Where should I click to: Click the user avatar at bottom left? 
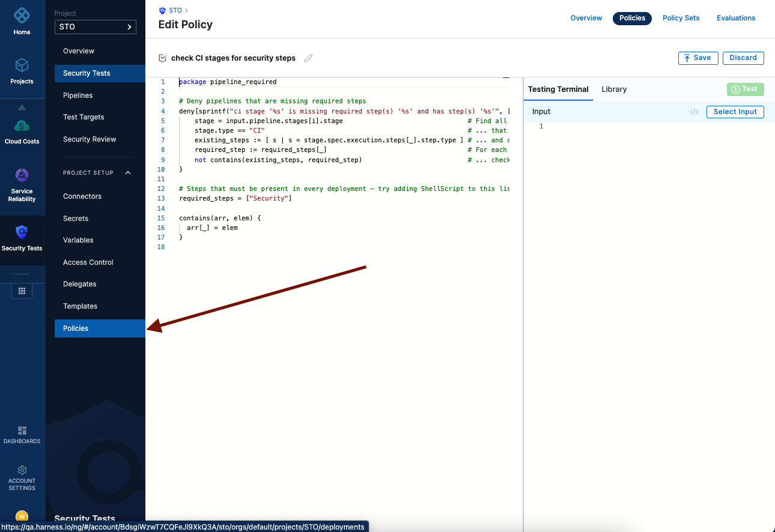coord(22,516)
